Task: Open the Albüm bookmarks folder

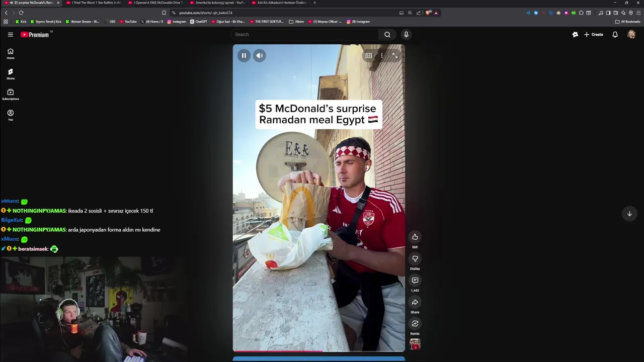Action: pos(297,22)
